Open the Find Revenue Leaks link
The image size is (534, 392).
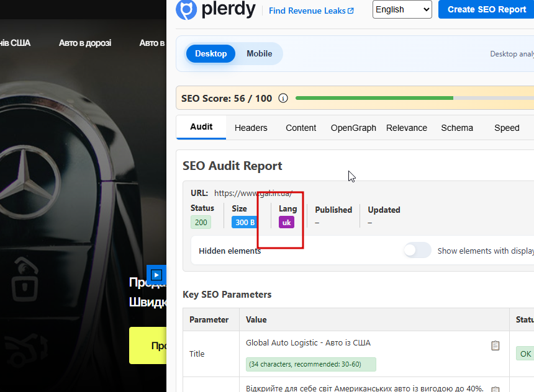pyautogui.click(x=311, y=11)
